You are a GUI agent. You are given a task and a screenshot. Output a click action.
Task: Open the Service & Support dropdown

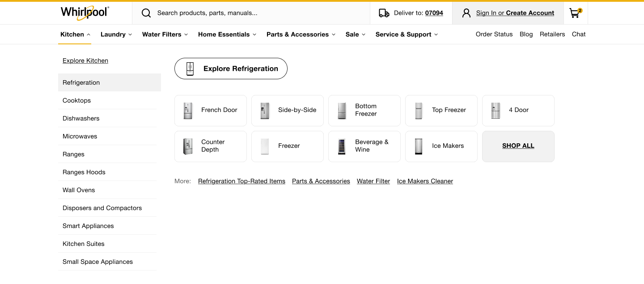pos(406,34)
